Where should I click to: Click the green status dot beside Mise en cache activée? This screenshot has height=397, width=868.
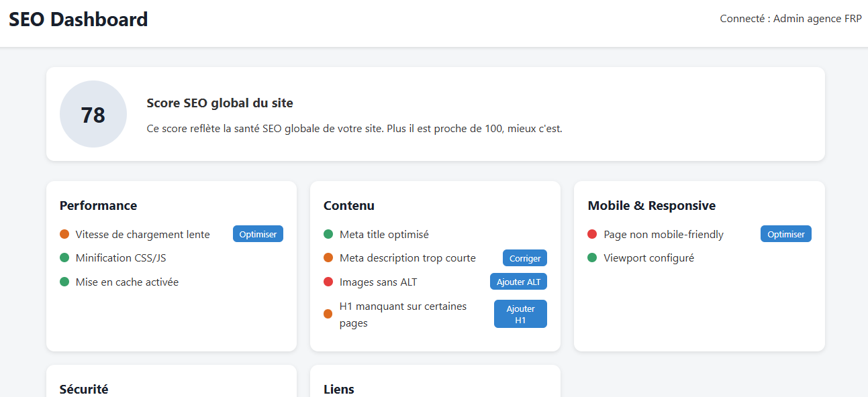click(x=64, y=282)
